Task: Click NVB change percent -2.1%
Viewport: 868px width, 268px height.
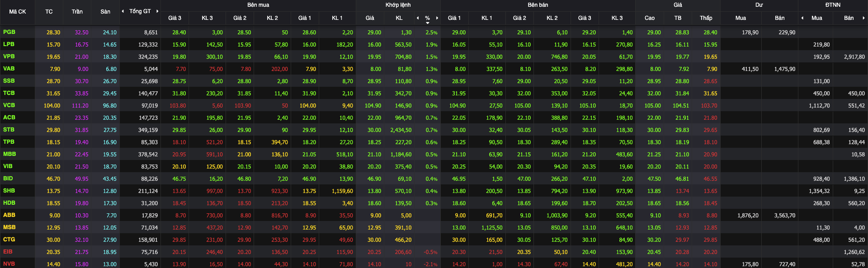Action: 430,264
